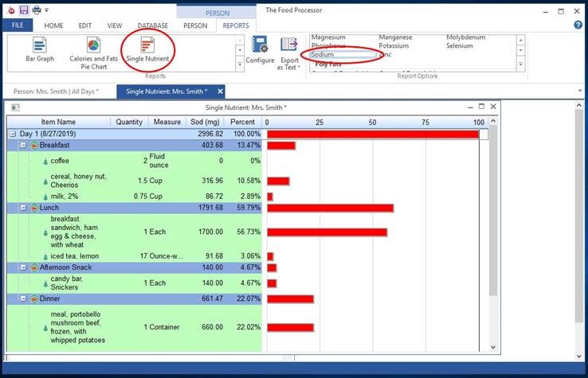This screenshot has width=588, height=378.
Task: Click the Sod (mg) column header
Action: (203, 122)
